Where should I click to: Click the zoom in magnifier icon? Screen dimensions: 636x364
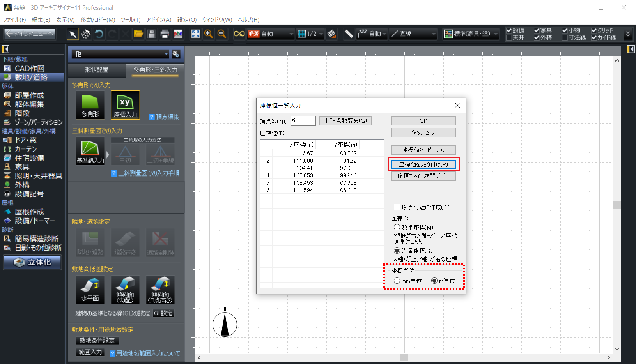click(x=209, y=34)
